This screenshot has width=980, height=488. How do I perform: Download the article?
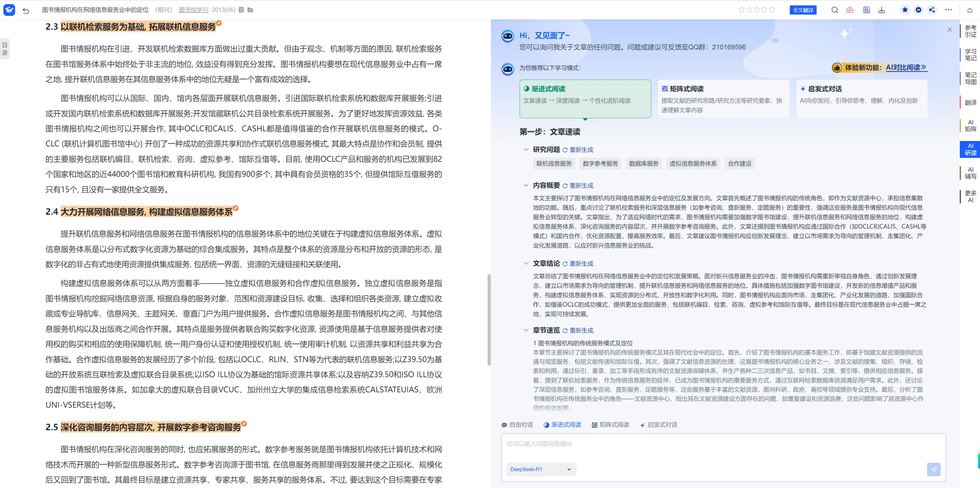tap(882, 9)
